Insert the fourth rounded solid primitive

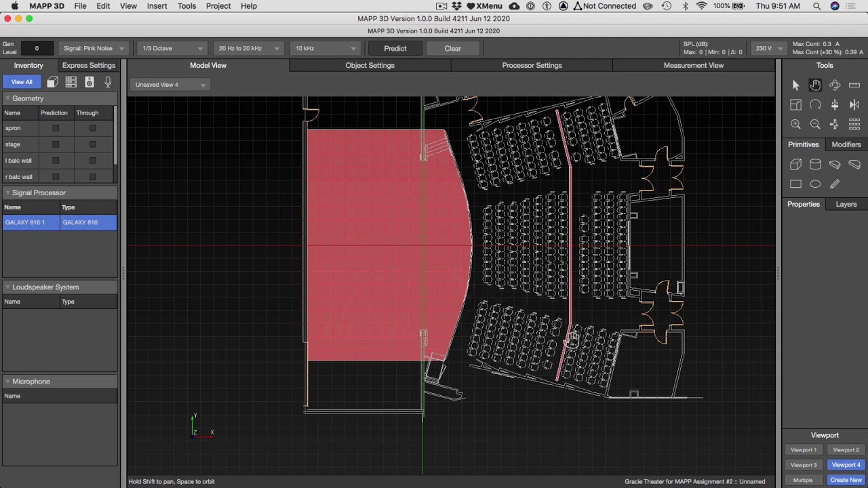pos(854,164)
